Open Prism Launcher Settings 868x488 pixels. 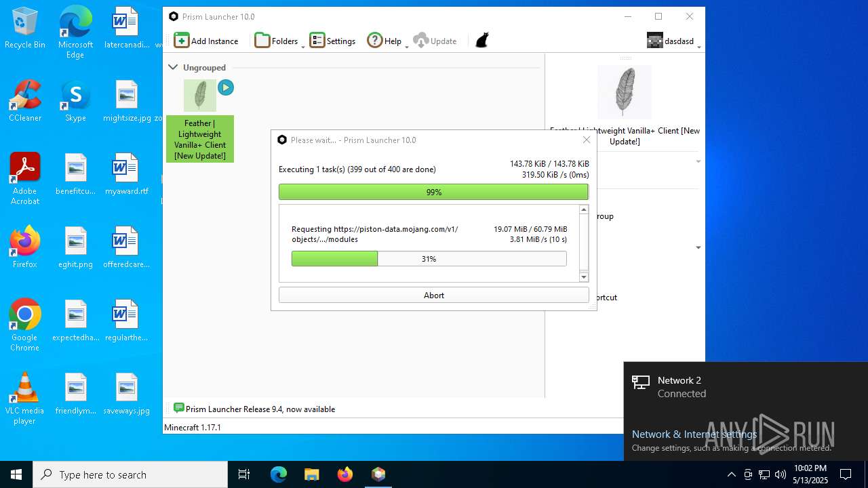pos(332,41)
